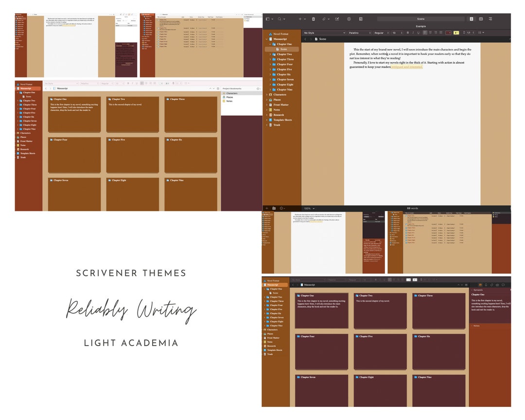Open search via the magnifying glass icon

pyautogui.click(x=279, y=18)
